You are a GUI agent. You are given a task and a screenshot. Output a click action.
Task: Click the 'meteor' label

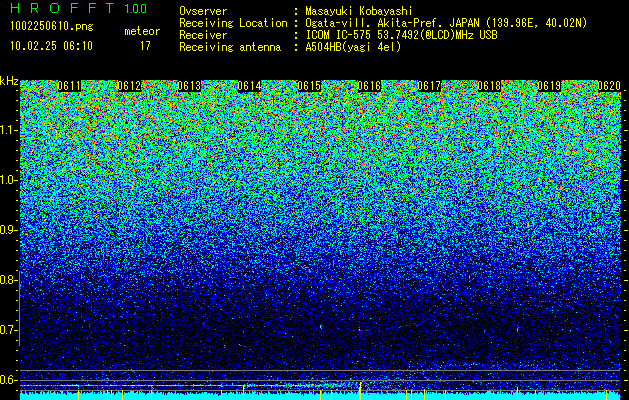[142, 31]
